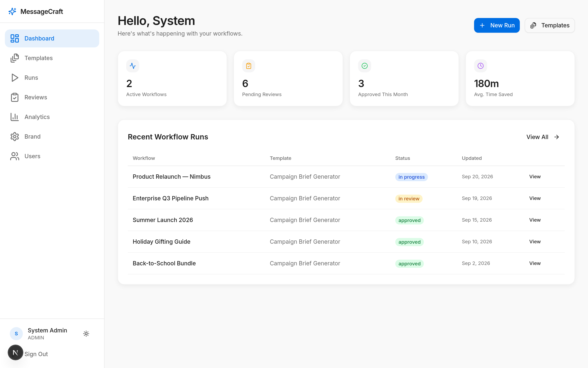Start a New Run
Screen dimensions: 588x368
497,25
